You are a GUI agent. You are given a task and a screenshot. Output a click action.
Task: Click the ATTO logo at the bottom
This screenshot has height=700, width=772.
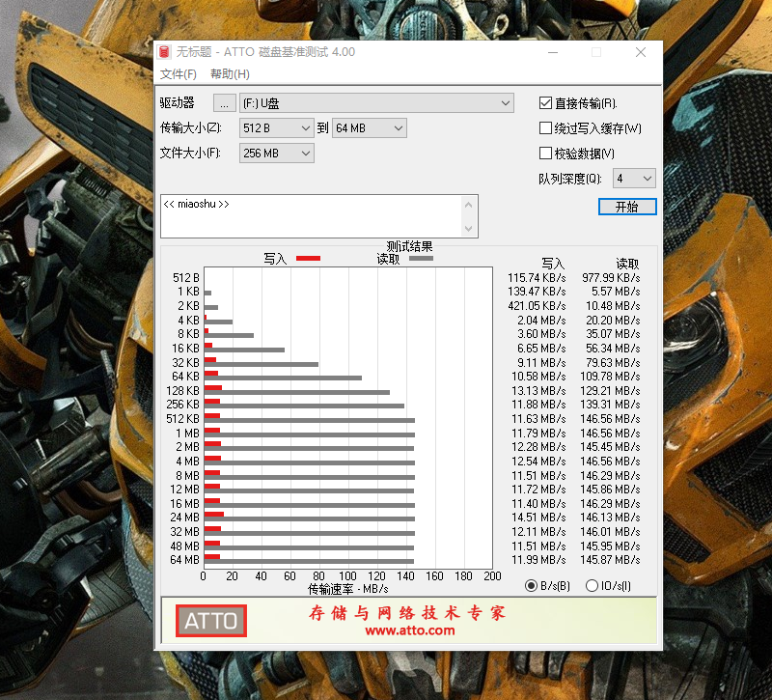(210, 622)
